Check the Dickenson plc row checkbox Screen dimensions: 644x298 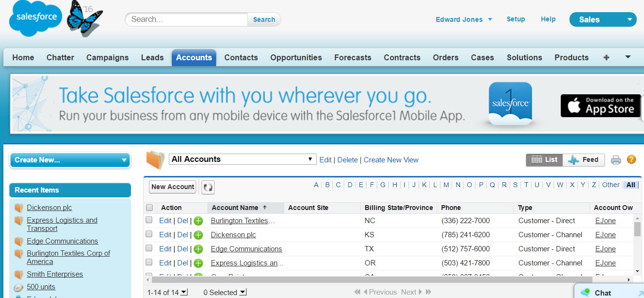point(149,234)
